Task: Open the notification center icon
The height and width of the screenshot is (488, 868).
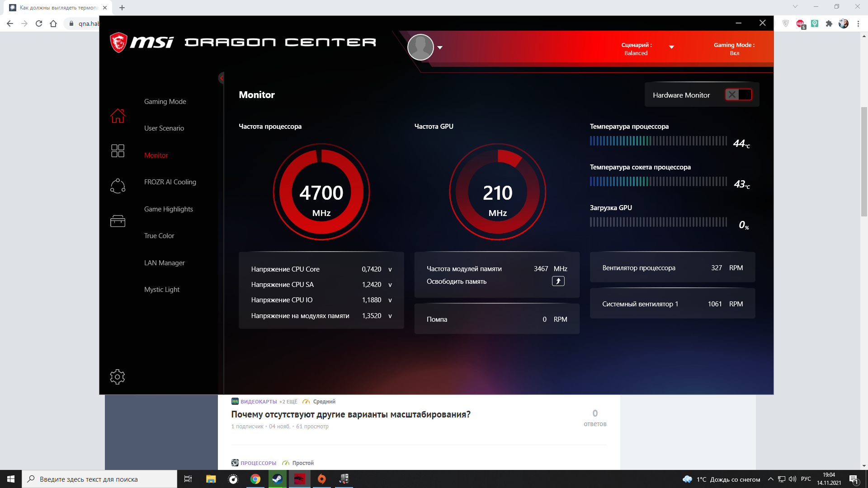Action: tap(854, 479)
